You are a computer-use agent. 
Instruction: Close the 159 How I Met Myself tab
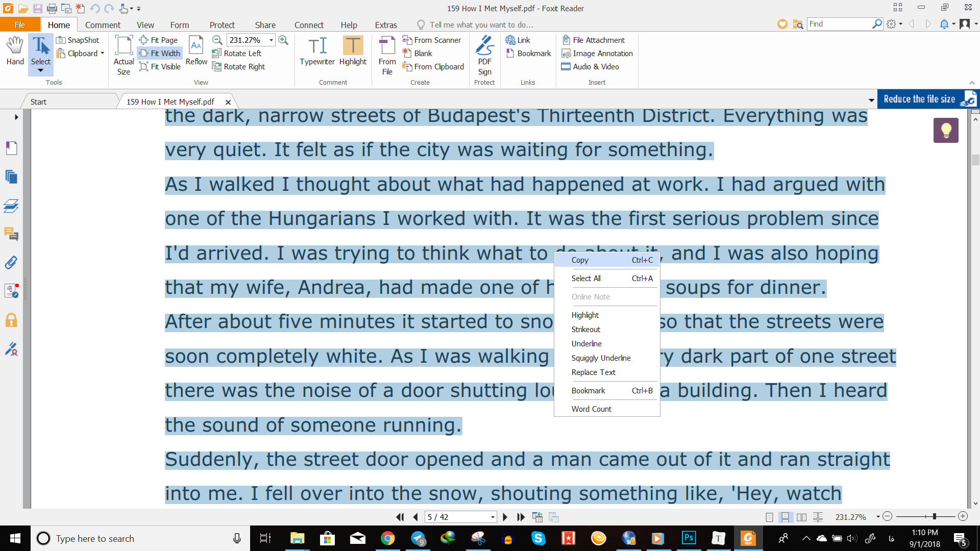click(228, 102)
